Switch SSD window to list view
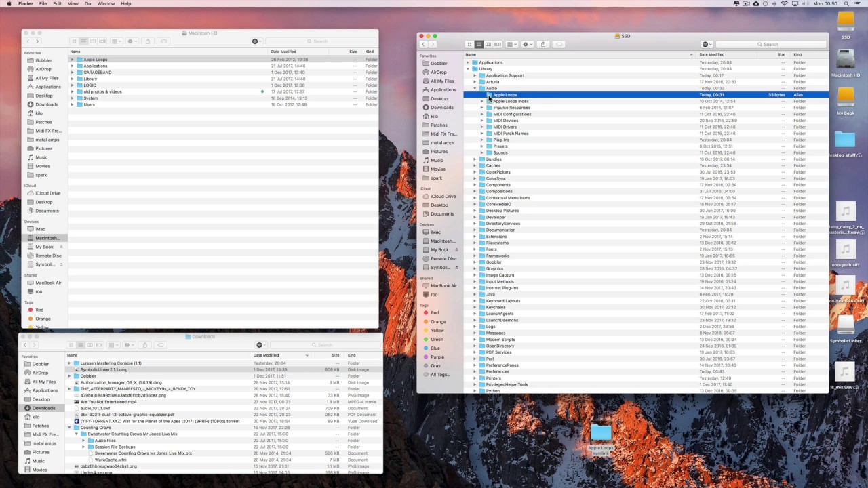Viewport: 868px width, 488px height. tap(479, 45)
